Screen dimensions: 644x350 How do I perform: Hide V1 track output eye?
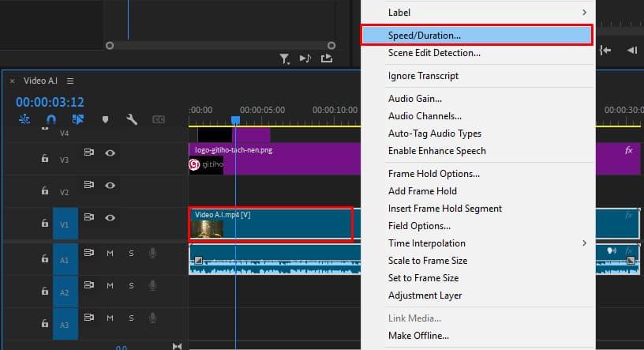110,217
